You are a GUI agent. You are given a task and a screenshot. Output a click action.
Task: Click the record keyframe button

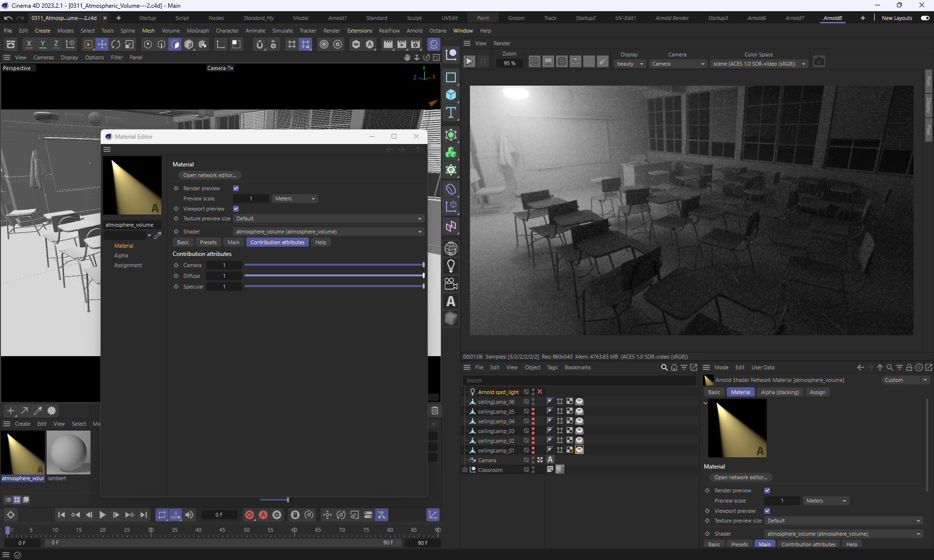pyautogui.click(x=250, y=515)
